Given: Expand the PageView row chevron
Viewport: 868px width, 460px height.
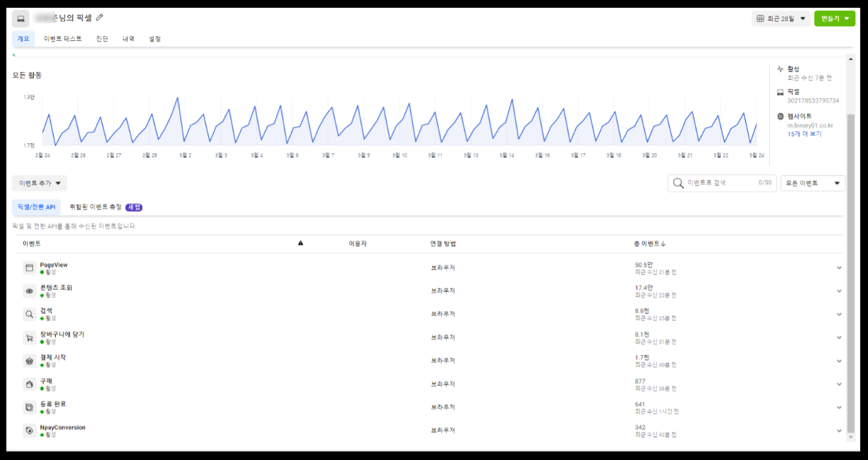Looking at the screenshot, I should click(839, 268).
